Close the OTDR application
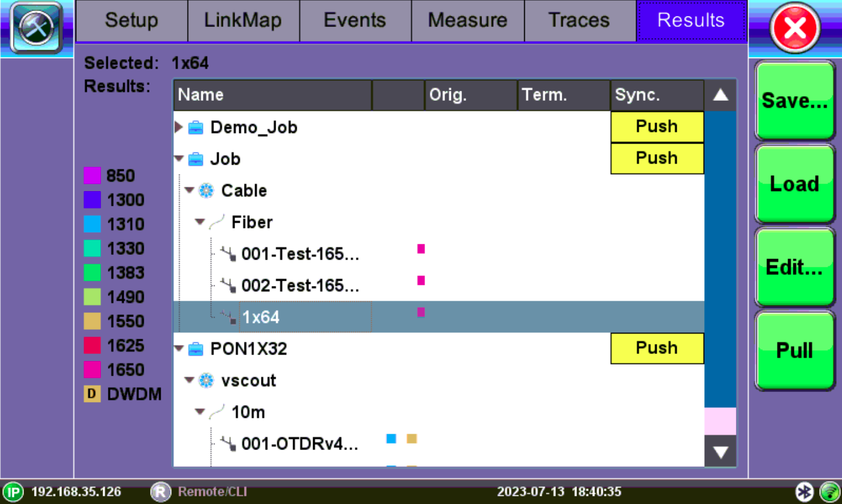 tap(795, 28)
